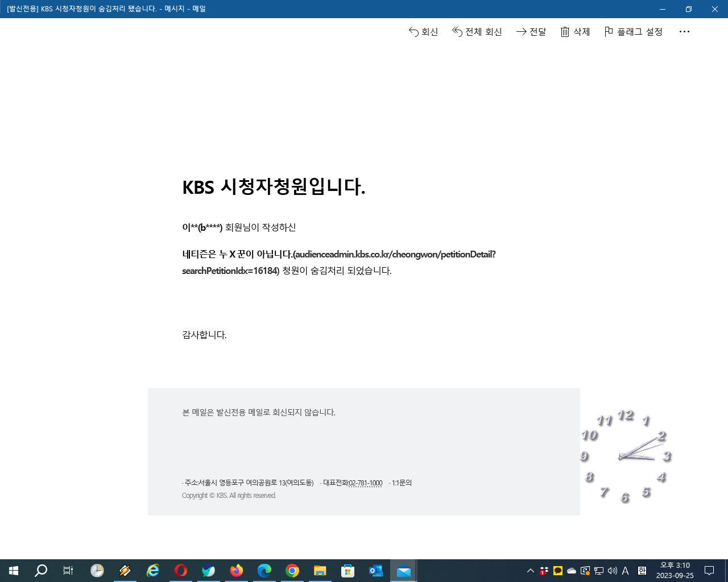Open the 1:1문의 inquiry link
This screenshot has height=582, width=728.
point(402,483)
